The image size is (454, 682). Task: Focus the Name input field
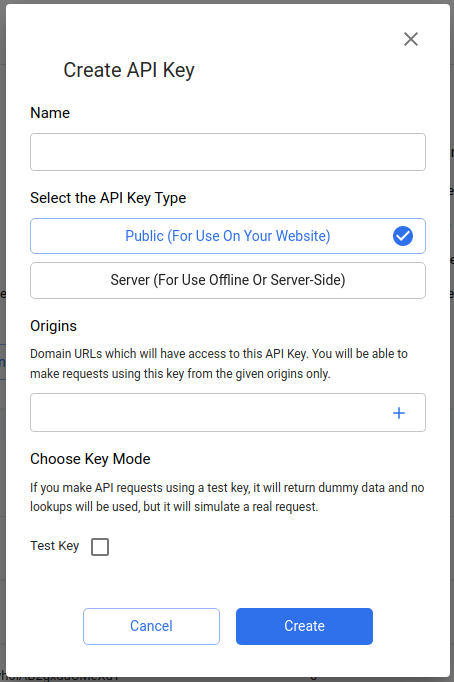tap(228, 152)
